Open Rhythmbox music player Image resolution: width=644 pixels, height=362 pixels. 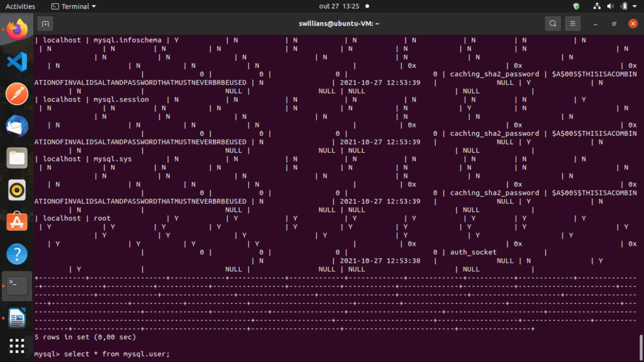tap(17, 190)
